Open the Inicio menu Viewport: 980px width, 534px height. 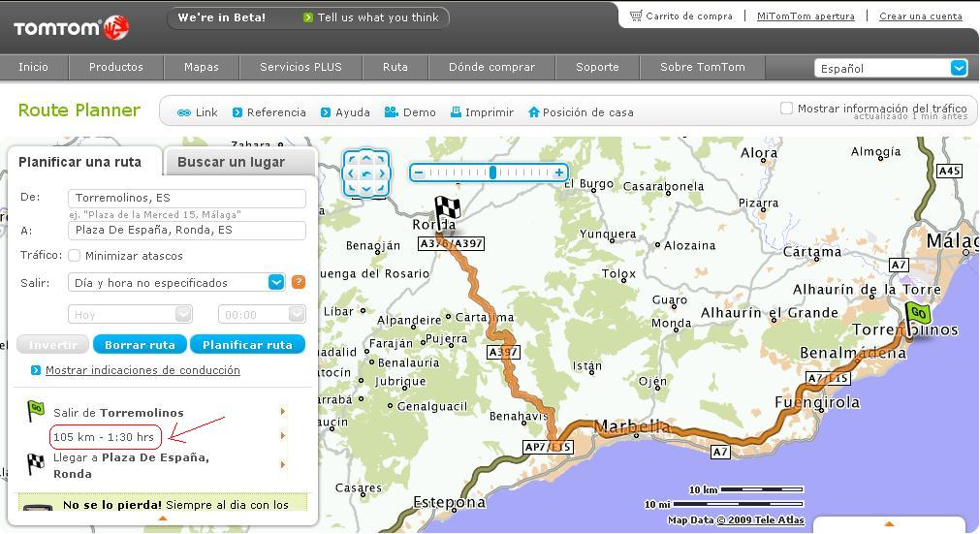[x=33, y=67]
